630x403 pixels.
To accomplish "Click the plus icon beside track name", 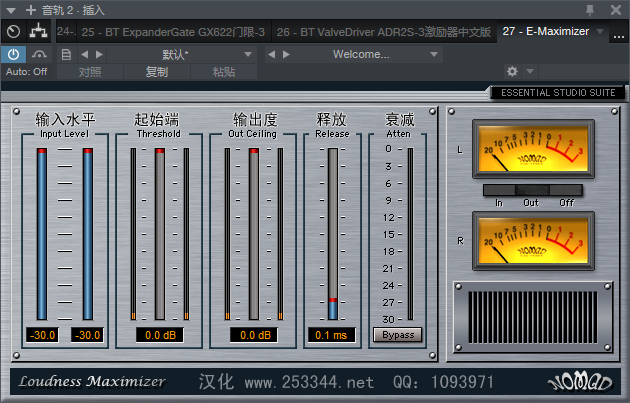I will coord(30,9).
